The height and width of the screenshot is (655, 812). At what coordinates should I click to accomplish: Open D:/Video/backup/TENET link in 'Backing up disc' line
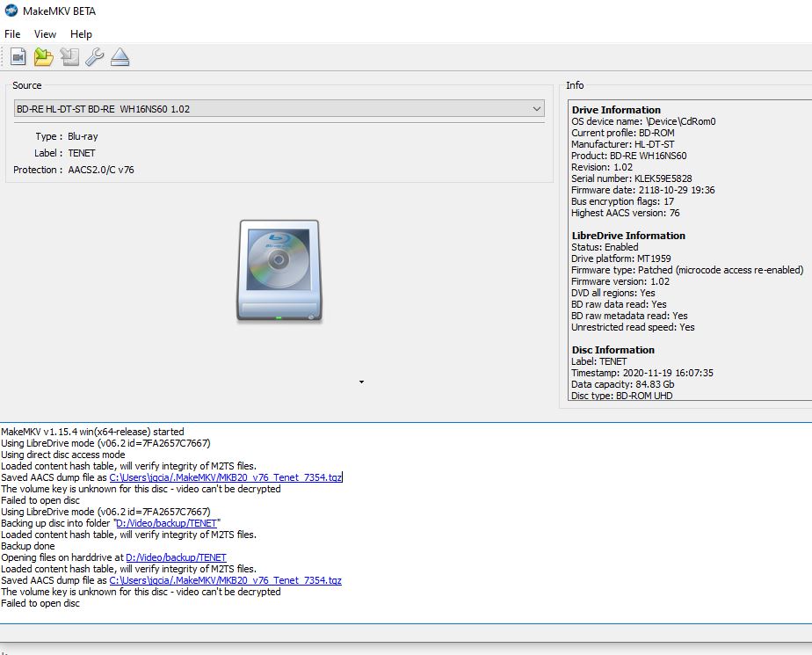pyautogui.click(x=166, y=523)
